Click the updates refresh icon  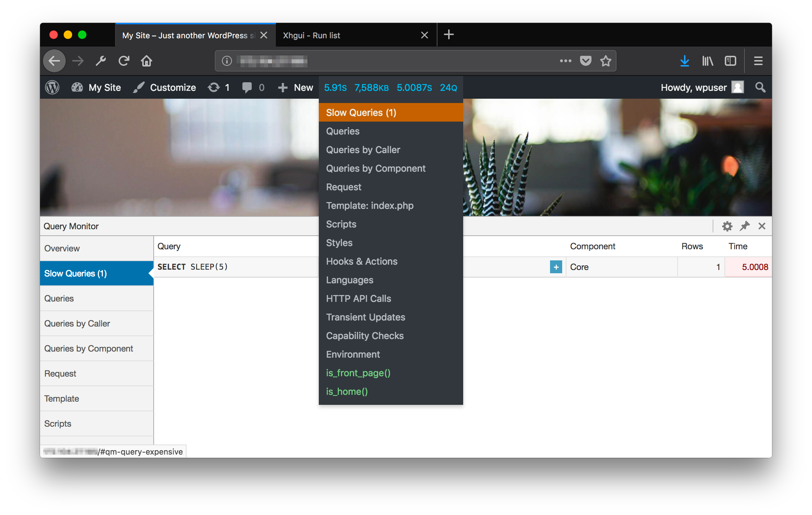click(214, 88)
